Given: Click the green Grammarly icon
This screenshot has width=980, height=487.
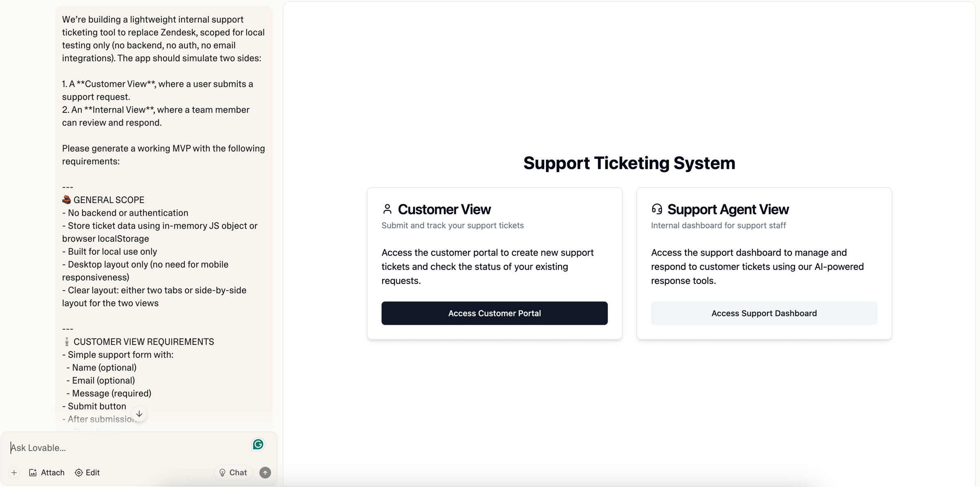Looking at the screenshot, I should pyautogui.click(x=258, y=445).
